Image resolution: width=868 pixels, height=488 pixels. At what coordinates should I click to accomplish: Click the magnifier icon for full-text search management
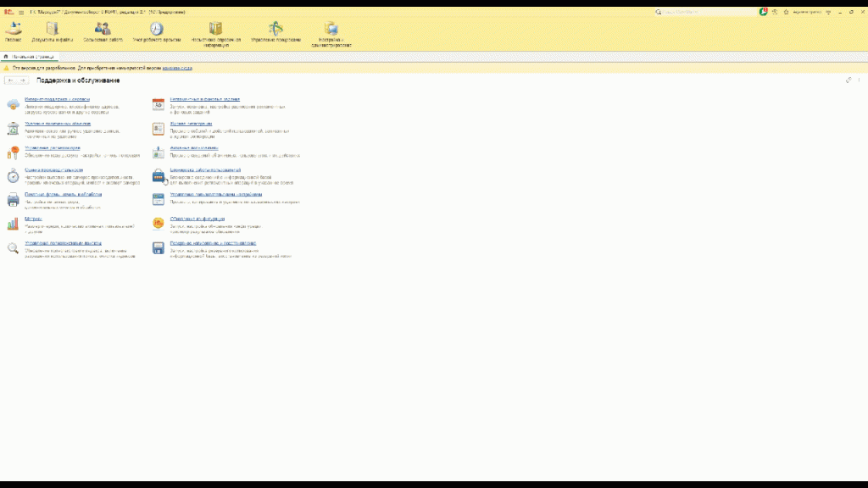pyautogui.click(x=14, y=248)
